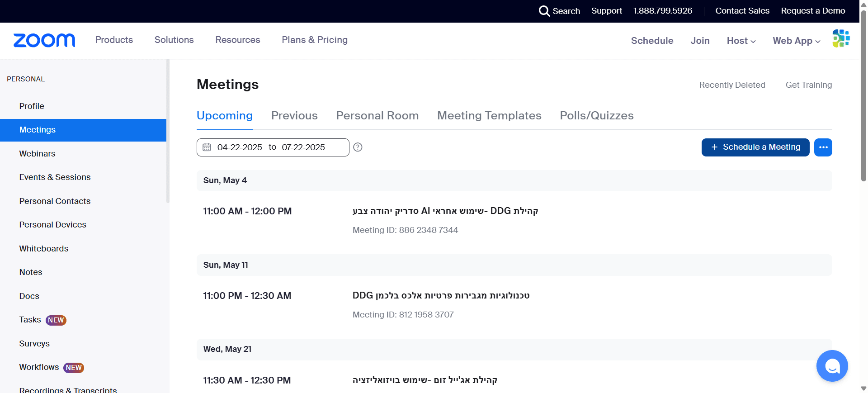Call the 1.888.799.5926 phone link
Screen dimensions: 868x393
(663, 11)
